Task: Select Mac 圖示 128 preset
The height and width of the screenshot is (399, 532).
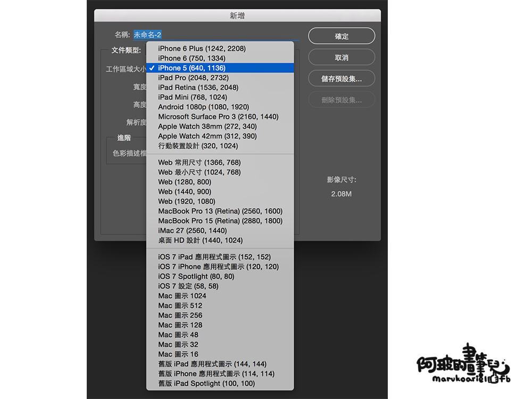Action: click(220, 325)
